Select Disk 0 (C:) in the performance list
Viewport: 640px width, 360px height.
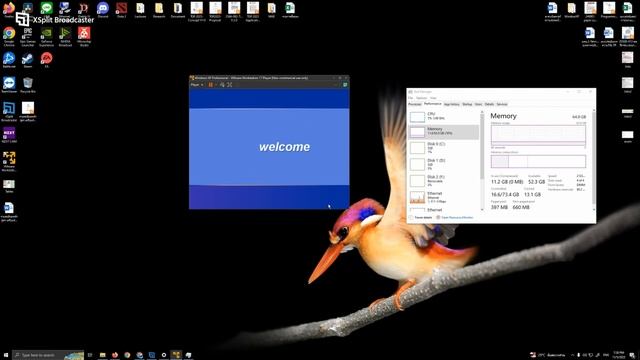444,148
